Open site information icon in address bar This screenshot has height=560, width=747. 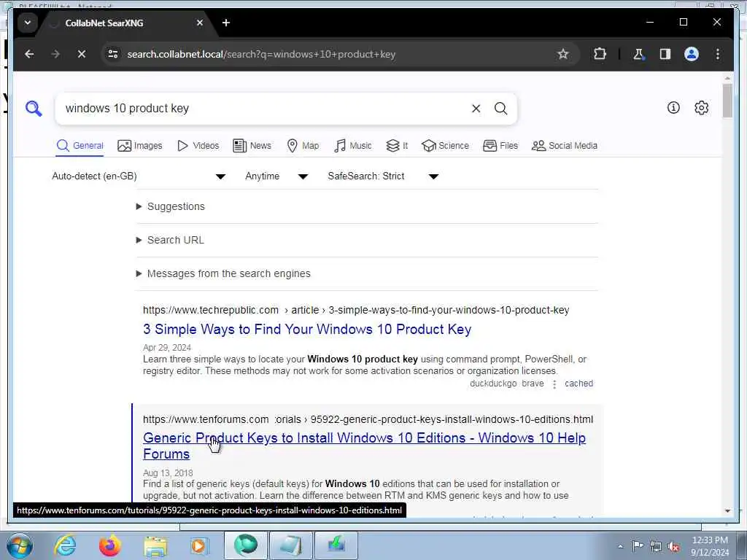click(113, 54)
